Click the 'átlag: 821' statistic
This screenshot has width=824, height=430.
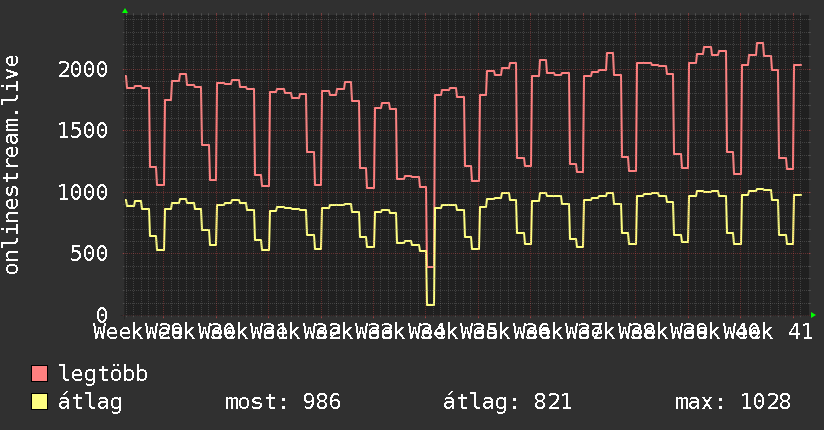tap(507, 402)
